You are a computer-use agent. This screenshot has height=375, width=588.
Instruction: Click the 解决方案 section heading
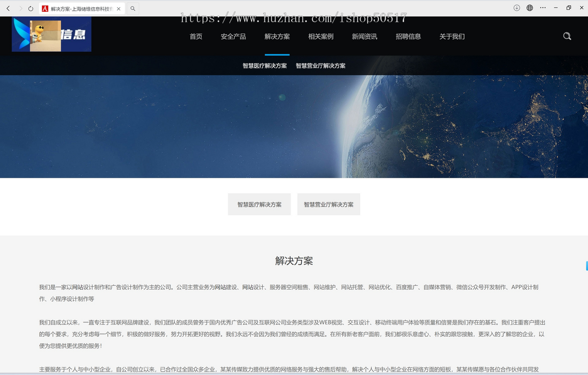[294, 261]
